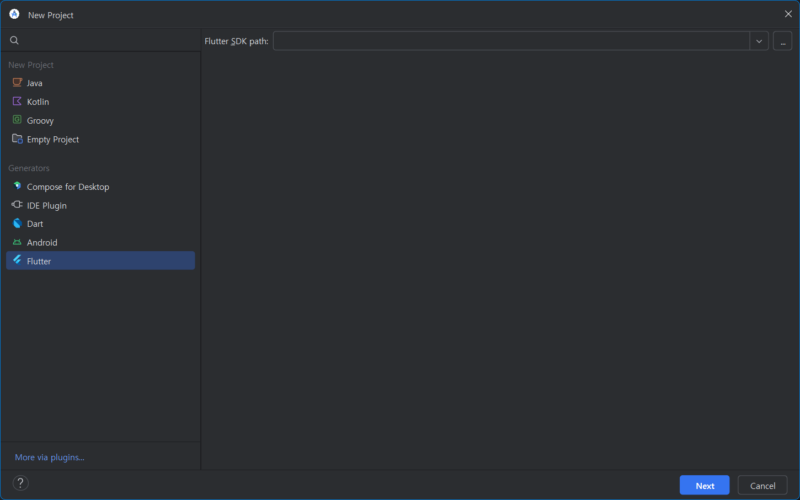The width and height of the screenshot is (800, 500).
Task: Open the More via plugins link
Action: (x=49, y=458)
